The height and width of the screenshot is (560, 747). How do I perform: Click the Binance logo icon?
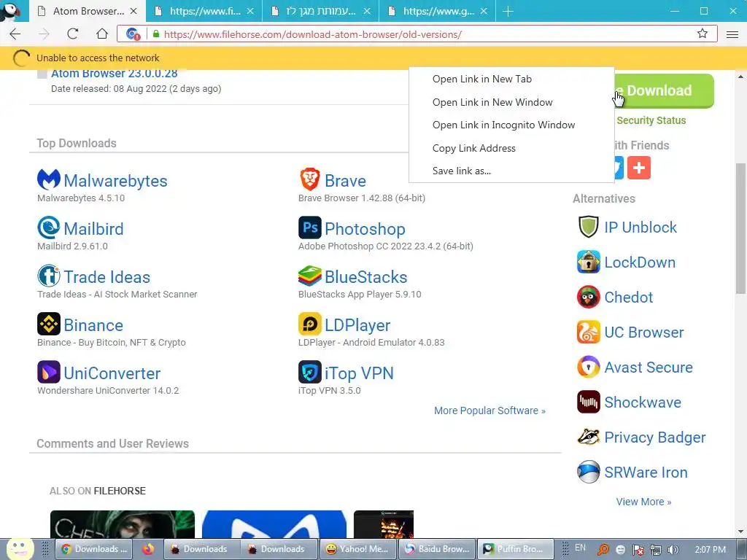tap(49, 324)
